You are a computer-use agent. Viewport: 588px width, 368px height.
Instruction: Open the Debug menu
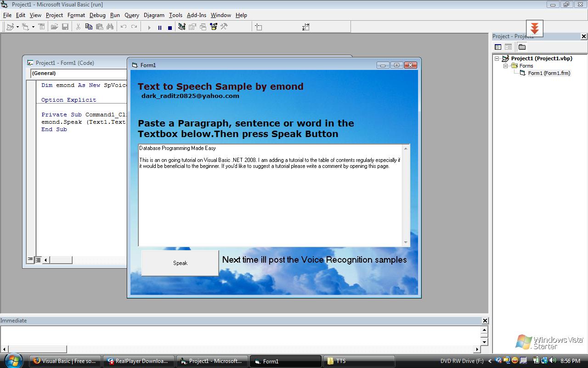click(x=97, y=15)
